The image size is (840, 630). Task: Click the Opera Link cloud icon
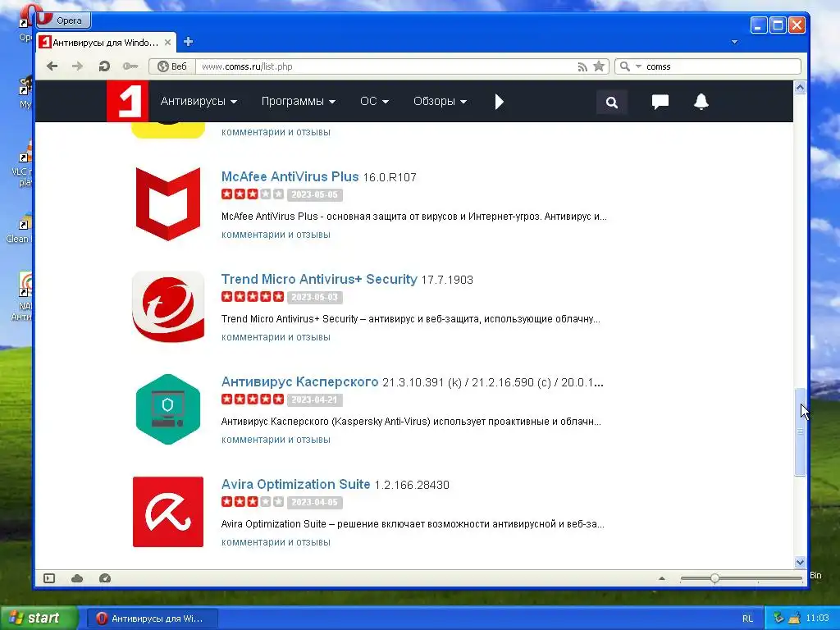(77, 578)
